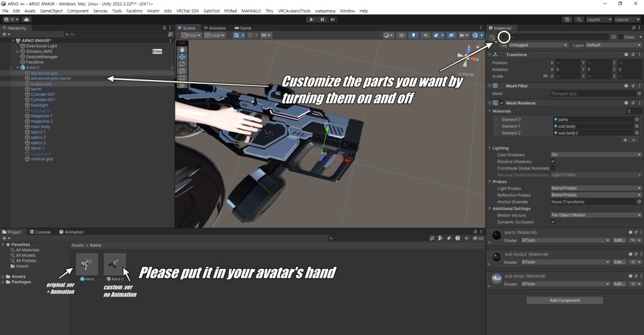Toggle constrained proportions link on Scale
The height and width of the screenshot is (335, 644).
pyautogui.click(x=545, y=76)
